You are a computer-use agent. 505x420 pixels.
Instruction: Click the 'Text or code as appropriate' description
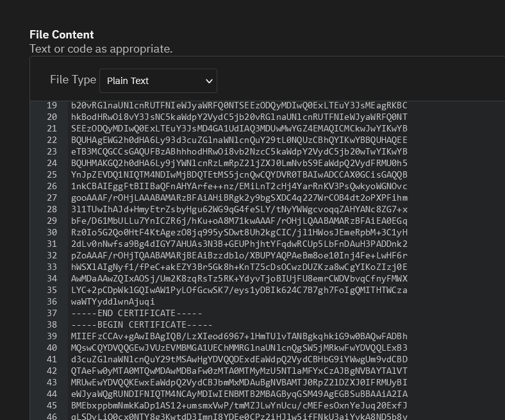(101, 49)
